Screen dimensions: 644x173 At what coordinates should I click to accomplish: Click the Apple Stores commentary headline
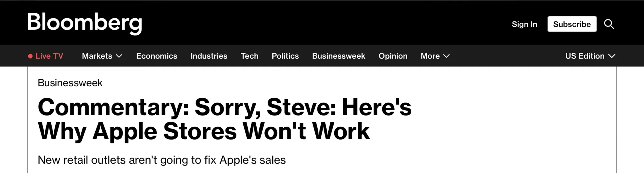click(225, 119)
